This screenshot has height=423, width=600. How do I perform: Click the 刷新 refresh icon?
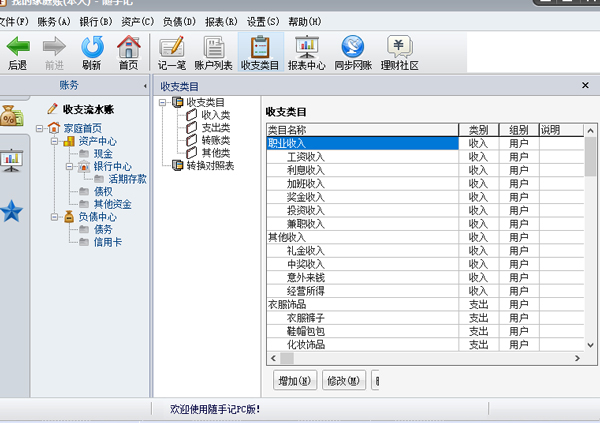(x=92, y=47)
